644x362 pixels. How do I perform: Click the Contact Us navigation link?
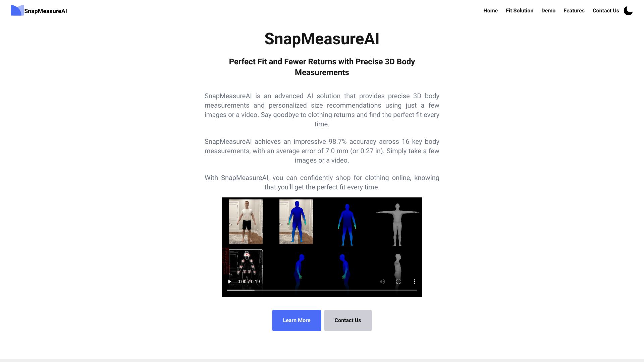pyautogui.click(x=605, y=11)
